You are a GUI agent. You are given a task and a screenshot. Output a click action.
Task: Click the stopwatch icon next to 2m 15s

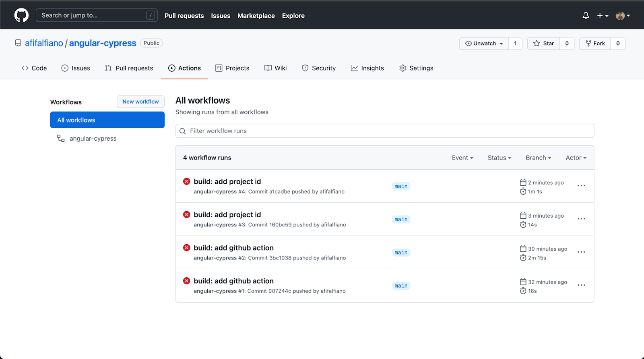[x=523, y=257]
